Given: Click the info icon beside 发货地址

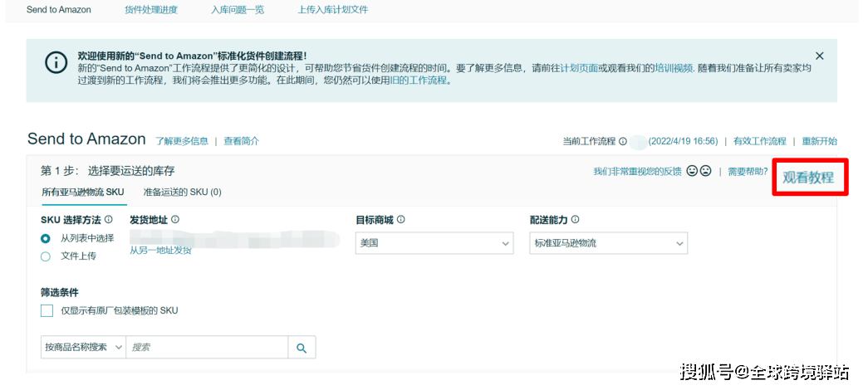Looking at the screenshot, I should [175, 220].
